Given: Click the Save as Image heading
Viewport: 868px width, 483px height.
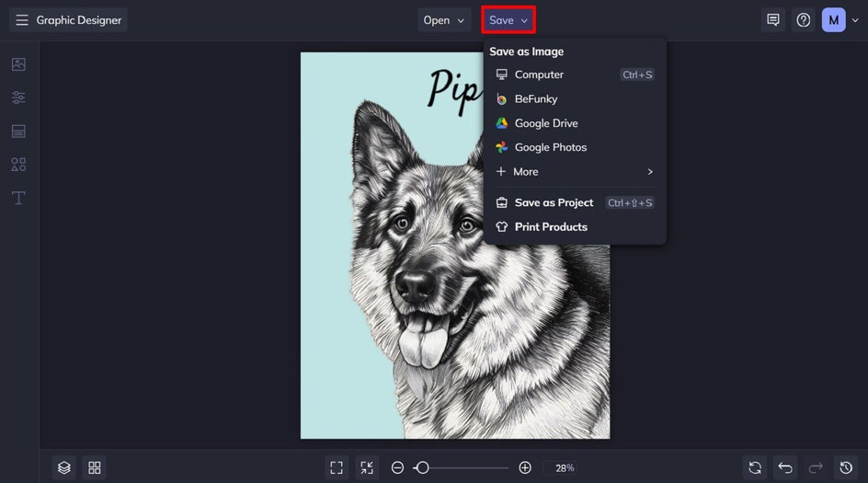Looking at the screenshot, I should [527, 52].
